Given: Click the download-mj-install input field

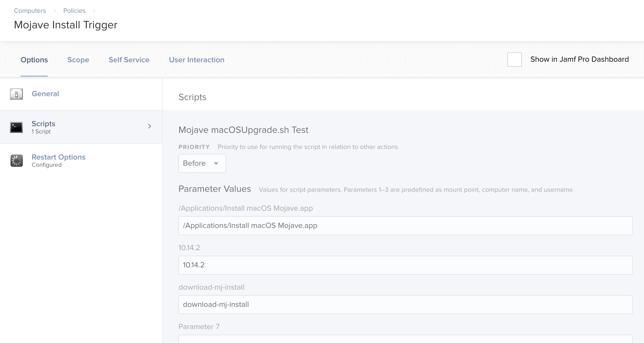Looking at the screenshot, I should tap(406, 305).
